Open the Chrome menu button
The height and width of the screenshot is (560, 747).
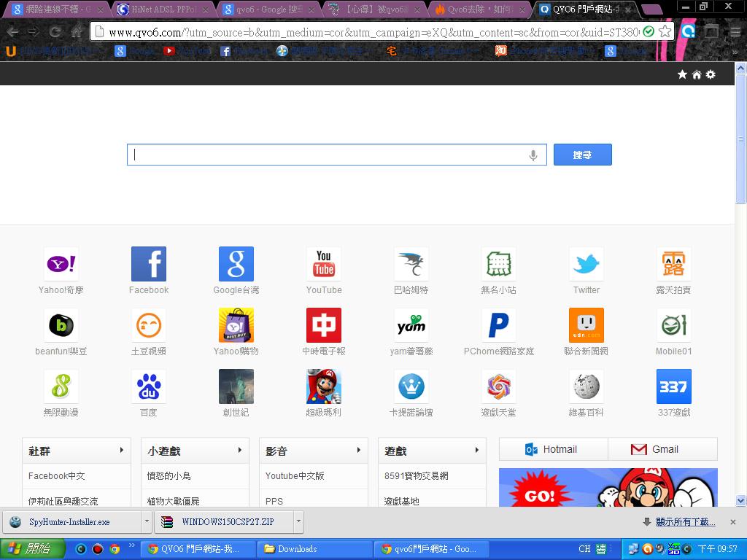pyautogui.click(x=737, y=32)
